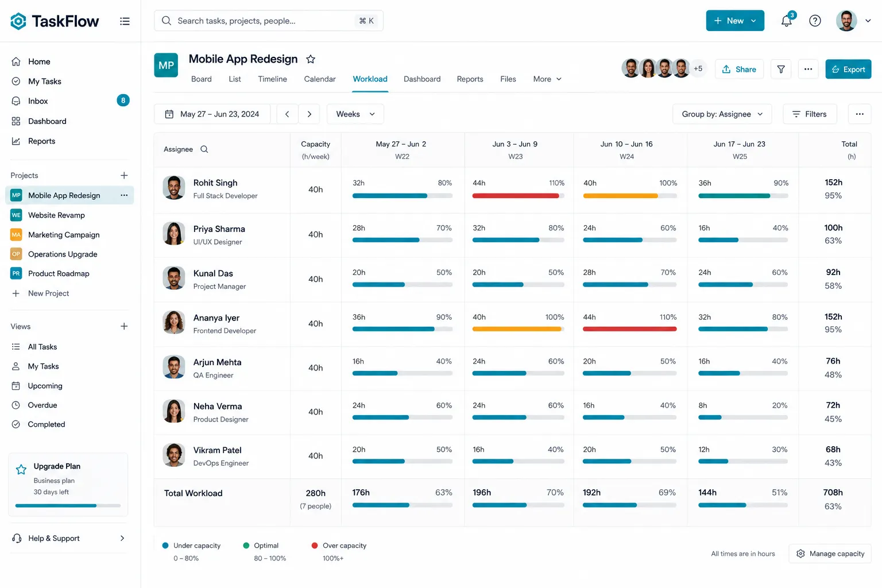The width and height of the screenshot is (882, 588).
Task: Show the All Tasks view
Action: (42, 347)
